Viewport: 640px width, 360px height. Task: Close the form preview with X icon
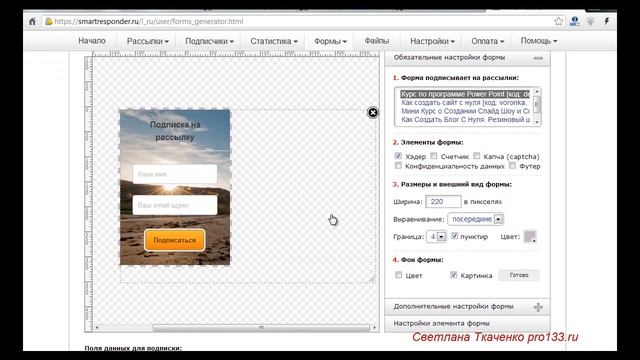[x=373, y=113]
